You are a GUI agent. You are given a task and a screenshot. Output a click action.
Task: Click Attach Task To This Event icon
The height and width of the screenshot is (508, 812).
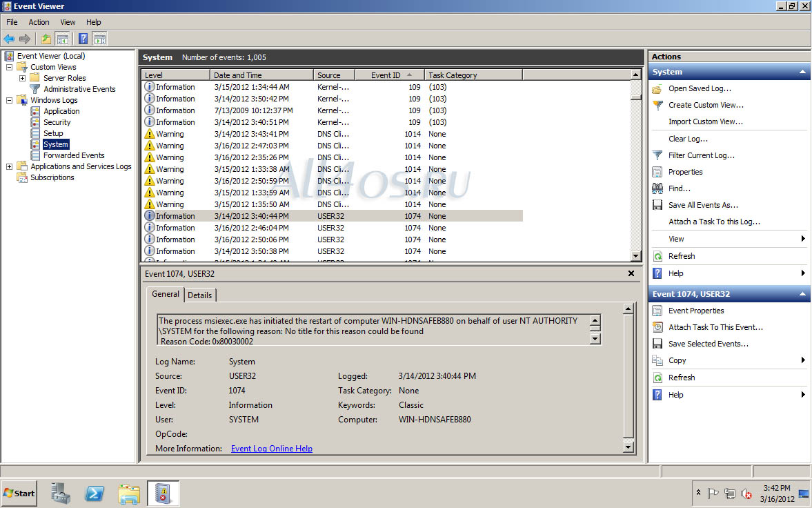(x=657, y=328)
